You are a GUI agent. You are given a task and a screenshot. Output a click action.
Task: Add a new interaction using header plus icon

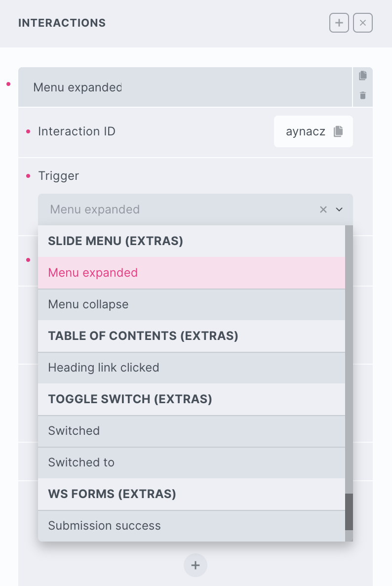tap(339, 23)
